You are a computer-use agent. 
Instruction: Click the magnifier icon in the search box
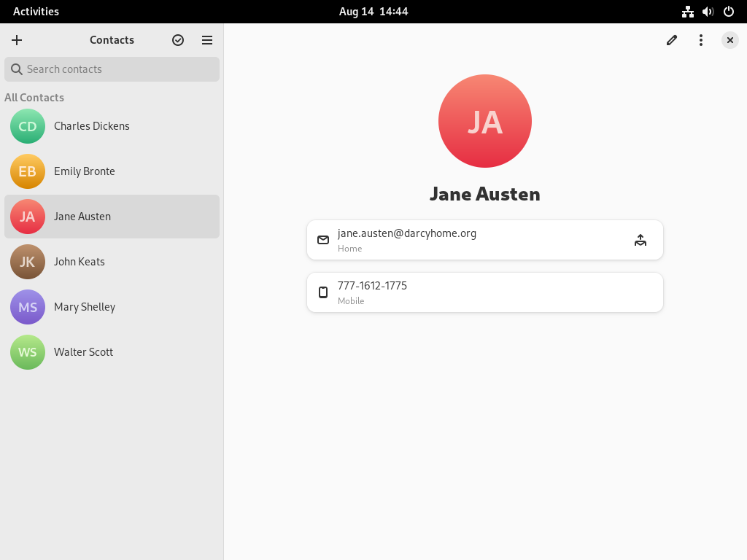point(17,69)
